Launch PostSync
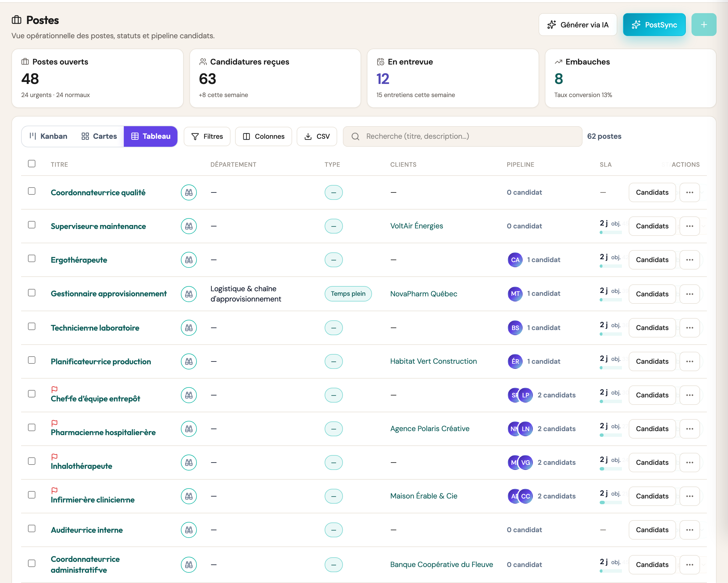Screen dimensions: 728x583 pyautogui.click(x=654, y=25)
